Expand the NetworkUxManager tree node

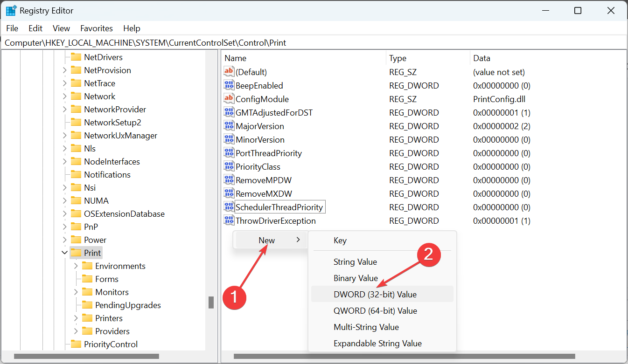(x=64, y=135)
